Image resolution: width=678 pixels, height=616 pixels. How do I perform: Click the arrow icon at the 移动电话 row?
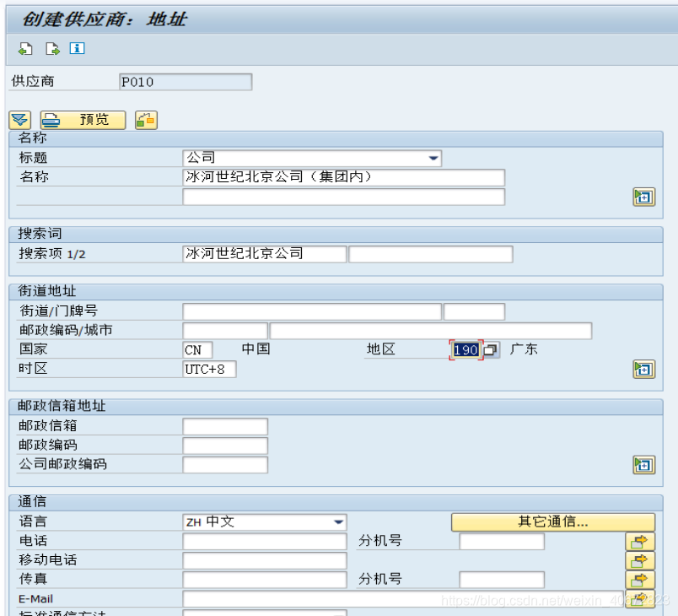(x=640, y=560)
